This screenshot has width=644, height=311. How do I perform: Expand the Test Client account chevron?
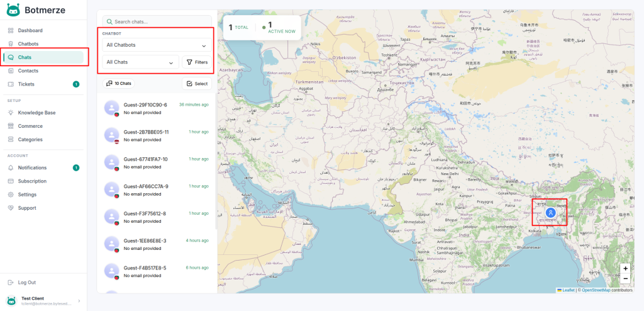pos(79,301)
